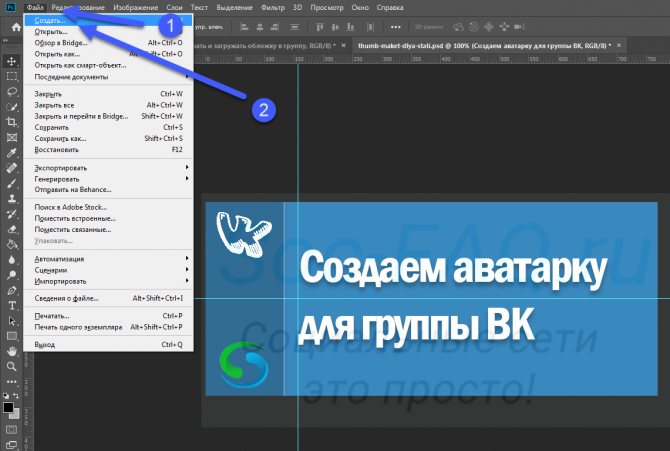Choose Печатать... menu item
Screen dimensions: 670x451
[x=108, y=315]
